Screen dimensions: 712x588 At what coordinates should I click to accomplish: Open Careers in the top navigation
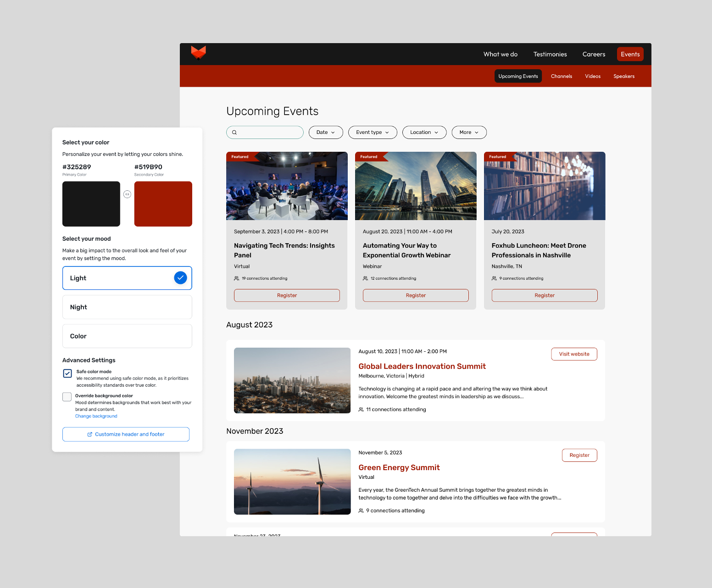pyautogui.click(x=594, y=54)
